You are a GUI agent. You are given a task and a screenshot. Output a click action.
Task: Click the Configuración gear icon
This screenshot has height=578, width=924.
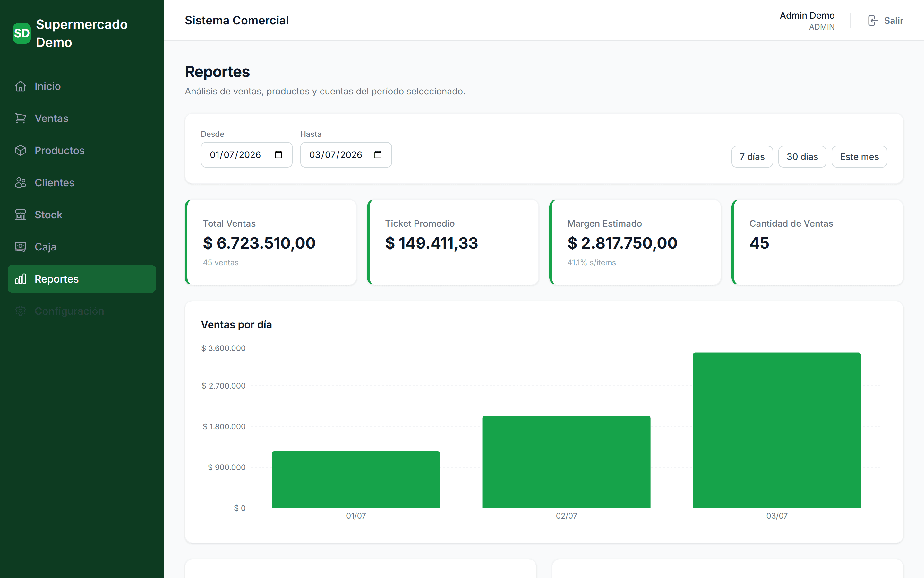click(21, 311)
